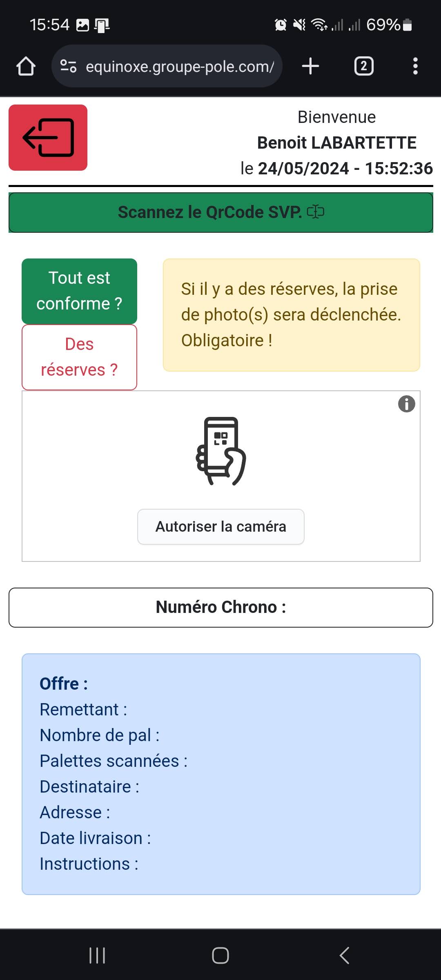
Task: Tap the yellow réserves photo notice
Action: click(292, 315)
